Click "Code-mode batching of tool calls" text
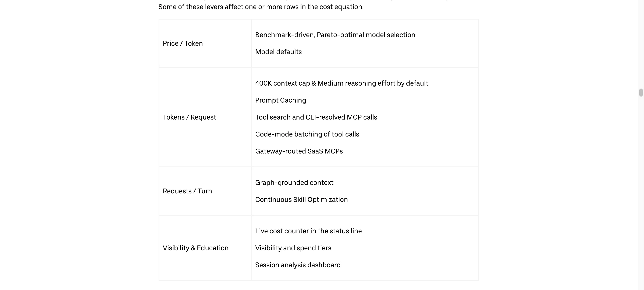 coord(307,134)
